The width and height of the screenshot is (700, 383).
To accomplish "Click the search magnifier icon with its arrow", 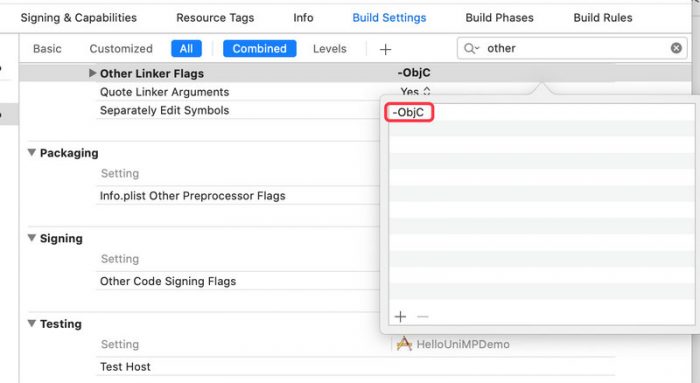I will point(471,48).
